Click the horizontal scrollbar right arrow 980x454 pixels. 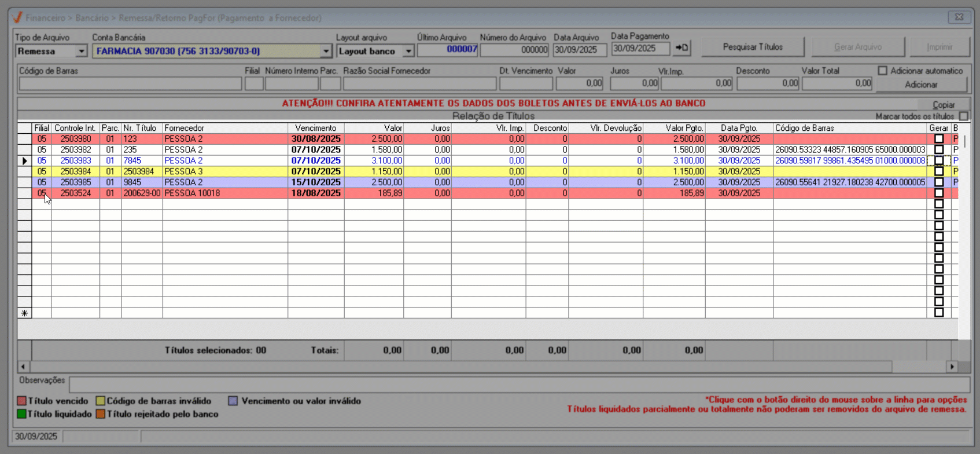click(952, 367)
